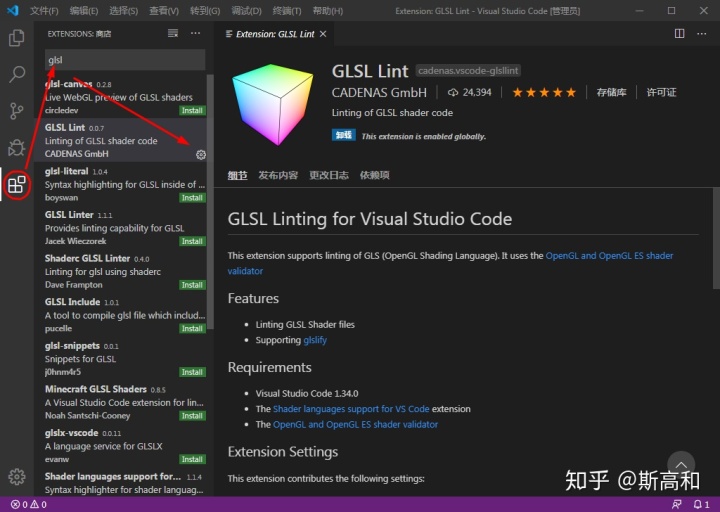Click scroll-to-top round button
This screenshot has height=512, width=720.
point(681,465)
